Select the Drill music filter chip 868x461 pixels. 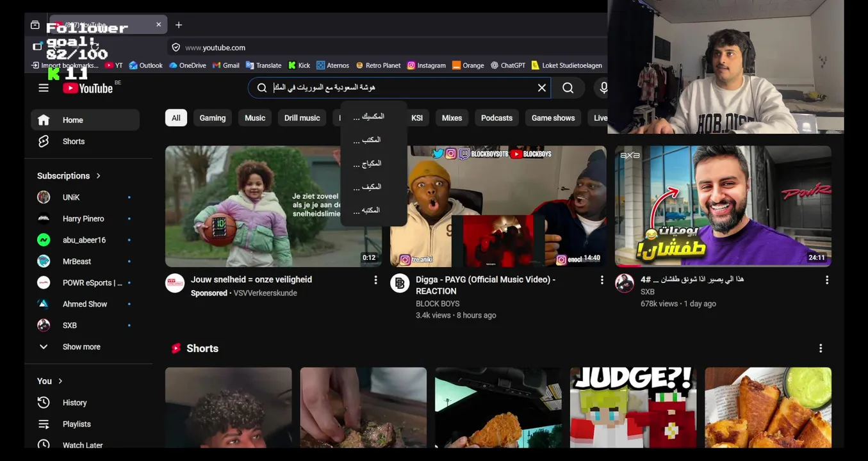[x=302, y=118]
